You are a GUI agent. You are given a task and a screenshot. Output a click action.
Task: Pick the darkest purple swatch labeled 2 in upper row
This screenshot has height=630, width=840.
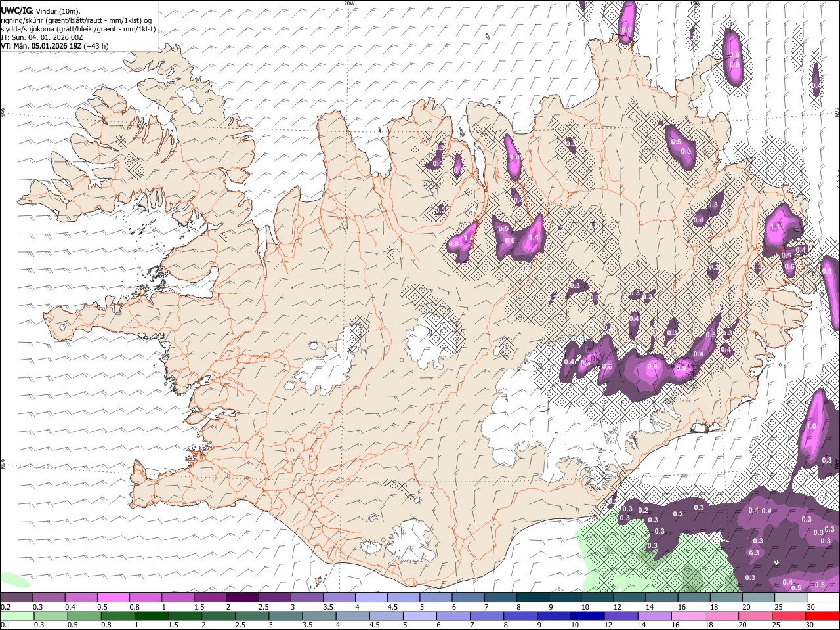point(242,598)
